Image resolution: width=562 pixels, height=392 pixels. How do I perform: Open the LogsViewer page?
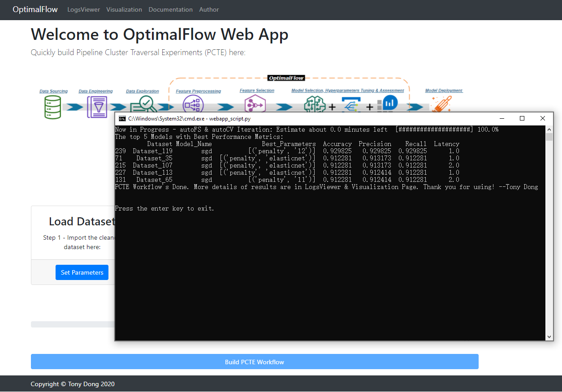(83, 9)
